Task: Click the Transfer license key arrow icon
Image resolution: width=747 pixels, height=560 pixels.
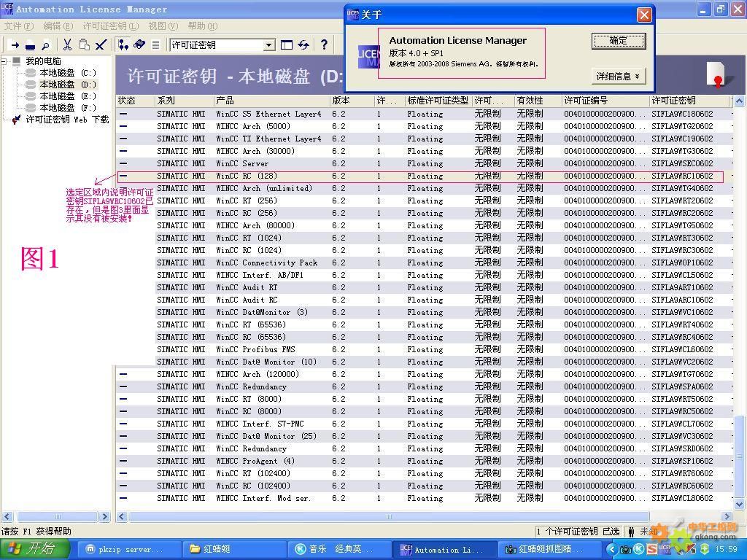Action: click(x=15, y=45)
